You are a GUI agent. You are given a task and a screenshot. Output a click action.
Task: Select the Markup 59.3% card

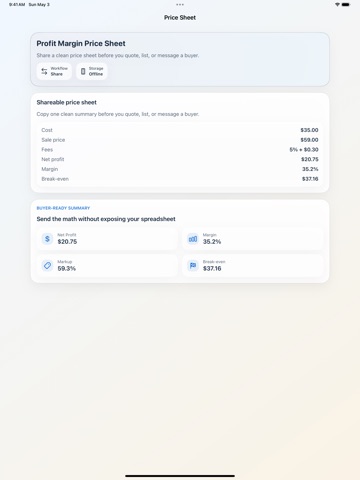(x=107, y=265)
